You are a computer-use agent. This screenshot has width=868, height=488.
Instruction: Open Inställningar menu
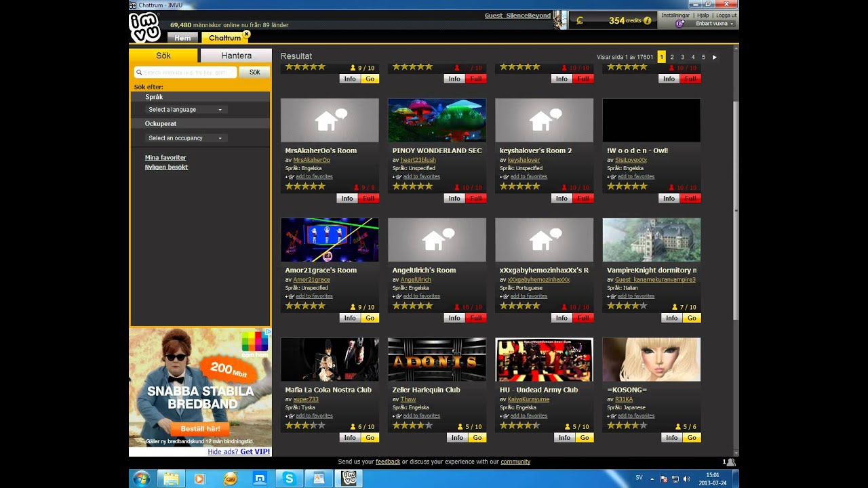[675, 15]
